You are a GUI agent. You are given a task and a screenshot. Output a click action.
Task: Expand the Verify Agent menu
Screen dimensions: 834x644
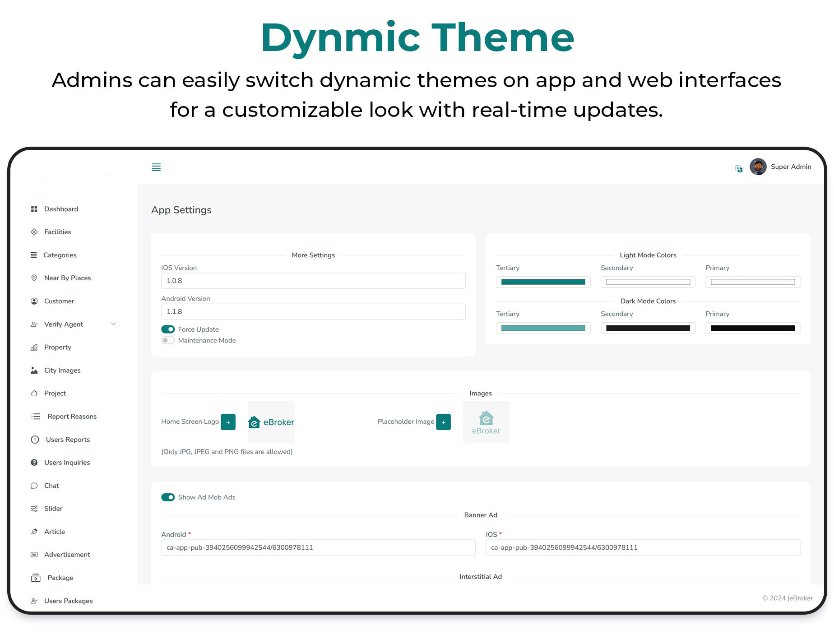(114, 324)
